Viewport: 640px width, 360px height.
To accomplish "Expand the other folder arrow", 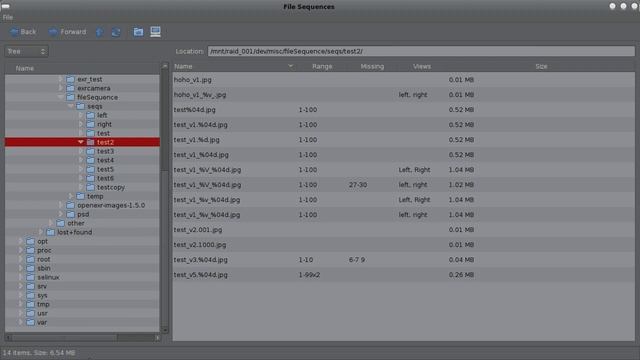I will 51,223.
